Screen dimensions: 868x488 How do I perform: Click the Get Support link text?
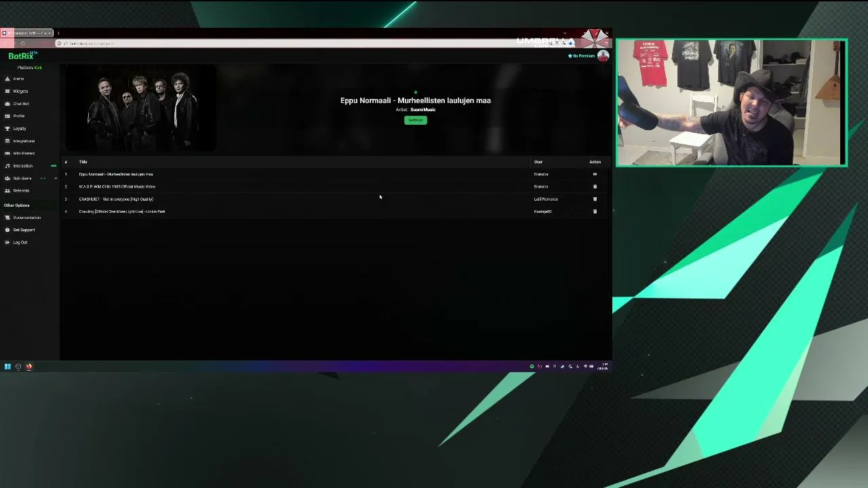tap(24, 230)
